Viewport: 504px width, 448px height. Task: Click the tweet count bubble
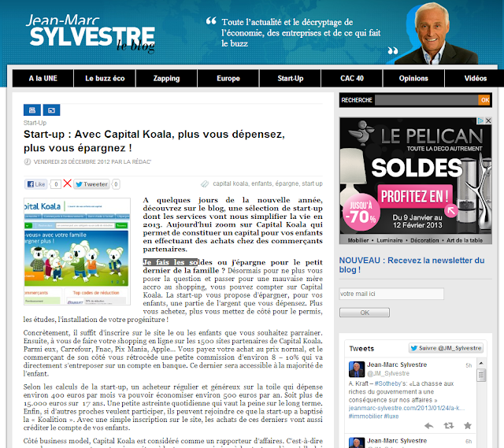pos(117,184)
